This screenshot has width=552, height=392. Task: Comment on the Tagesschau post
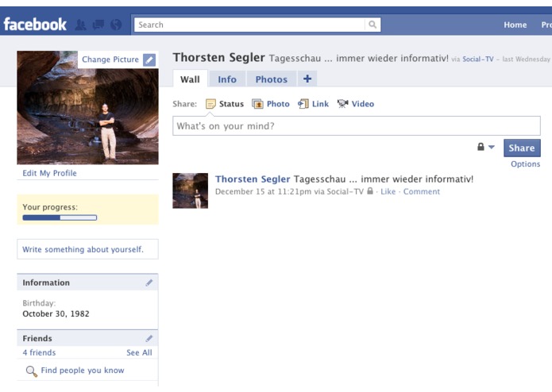coord(422,191)
